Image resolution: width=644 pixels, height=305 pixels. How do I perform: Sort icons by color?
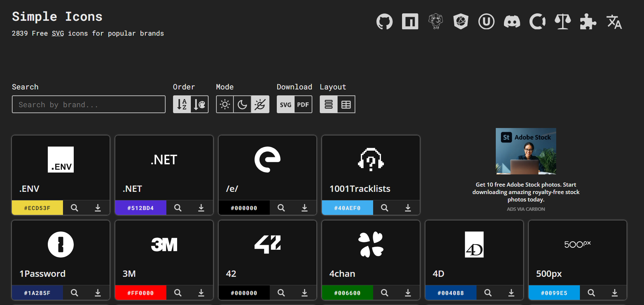[x=200, y=104]
